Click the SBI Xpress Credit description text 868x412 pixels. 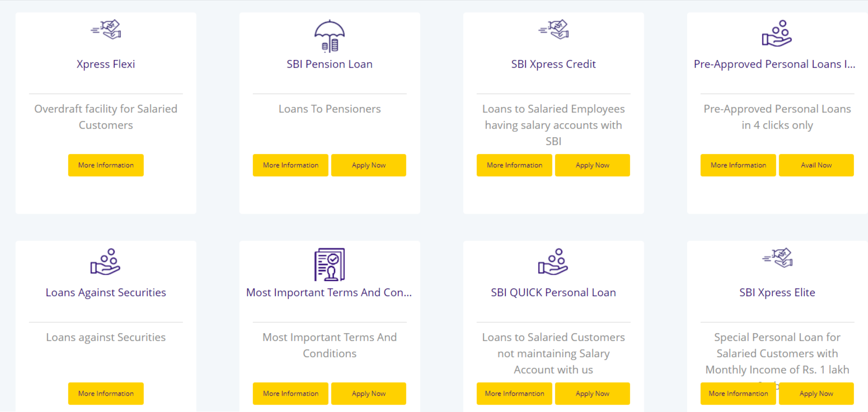pos(553,125)
